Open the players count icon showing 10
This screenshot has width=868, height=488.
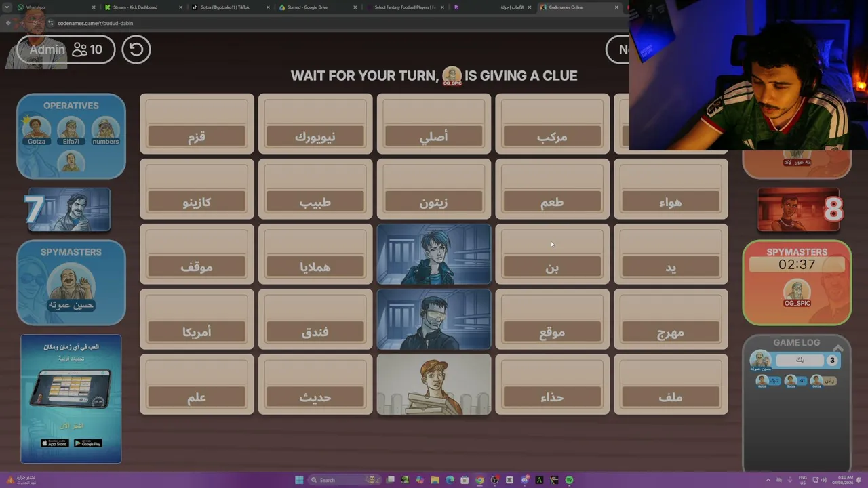coord(87,49)
